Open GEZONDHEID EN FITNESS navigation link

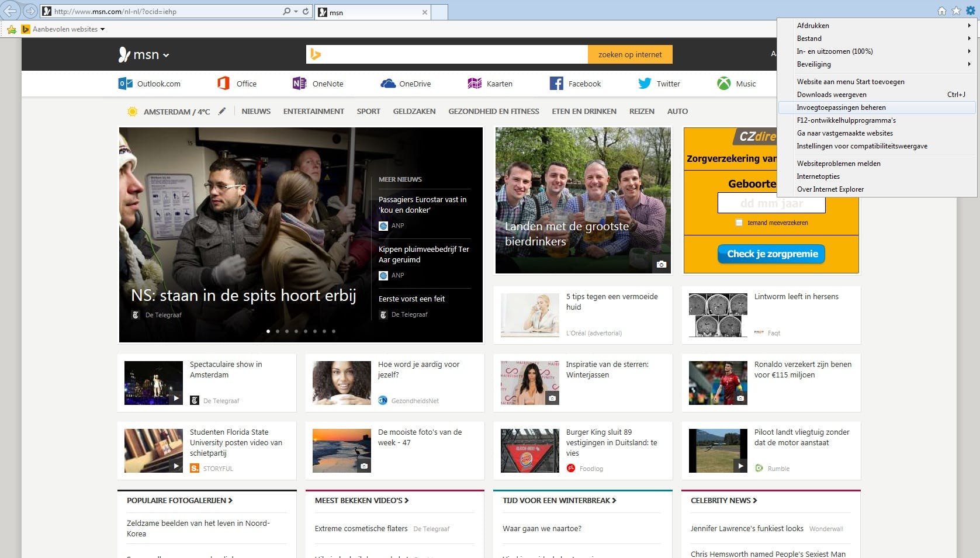click(x=494, y=111)
